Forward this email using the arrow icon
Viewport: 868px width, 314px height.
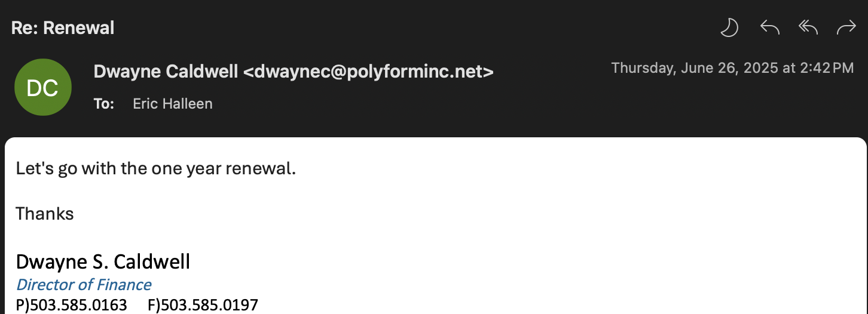coord(846,27)
